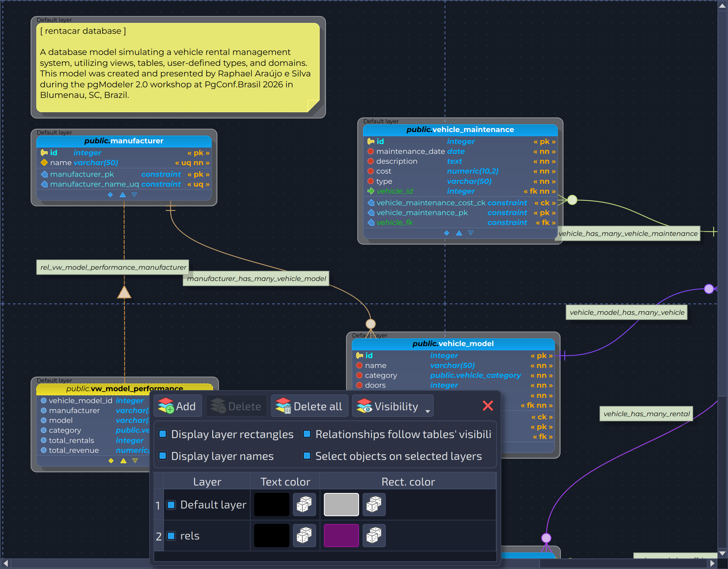Pick the rels layer purple rect color
This screenshot has height=569, width=728.
(341, 536)
